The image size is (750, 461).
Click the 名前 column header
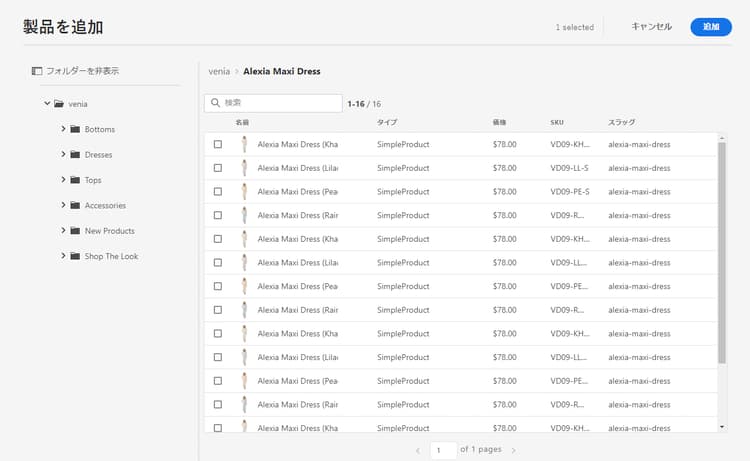[242, 122]
